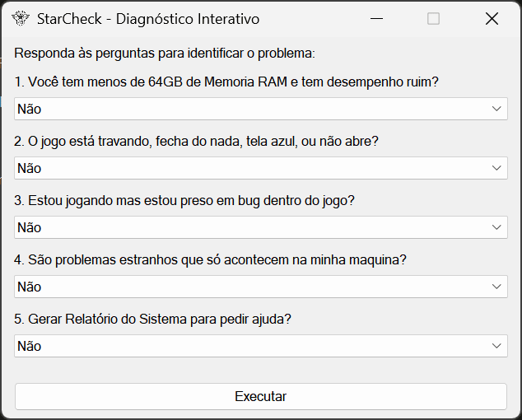Viewport: 522px width, 420px height.
Task: Click the chevron arrow on the strange problems question
Action: [x=496, y=287]
